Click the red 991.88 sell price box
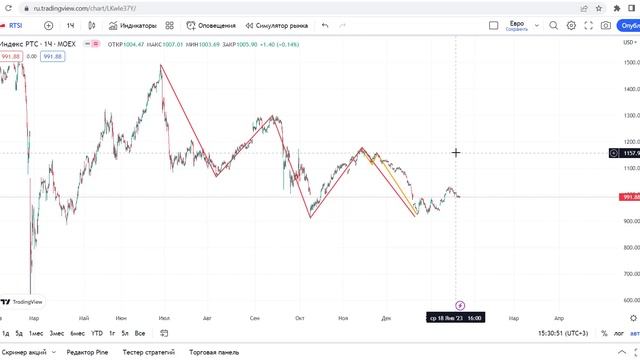 tap(11, 56)
